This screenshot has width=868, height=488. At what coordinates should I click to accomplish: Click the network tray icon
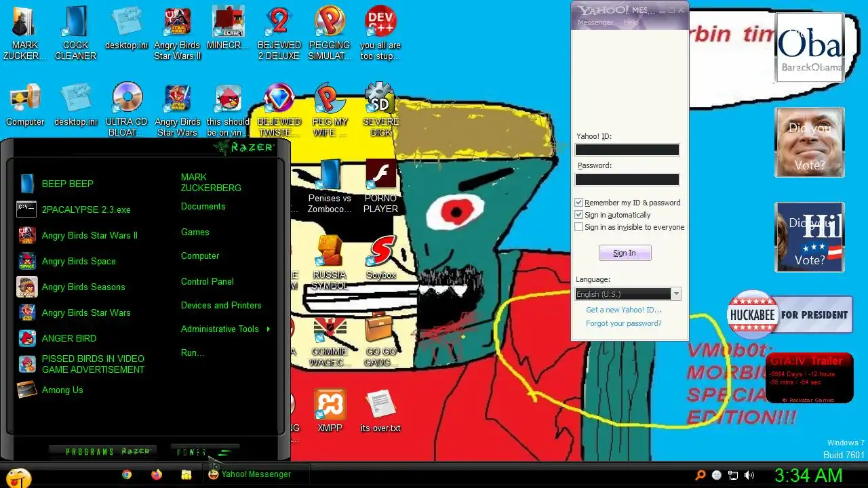733,476
